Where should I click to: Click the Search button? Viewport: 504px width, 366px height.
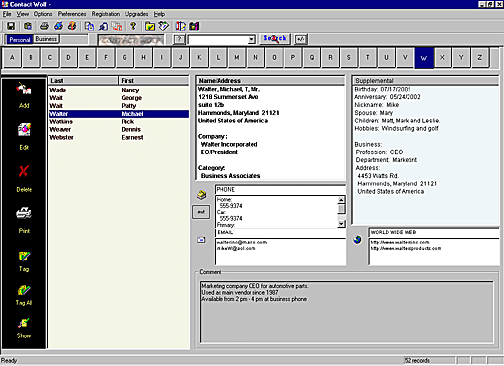click(x=275, y=39)
